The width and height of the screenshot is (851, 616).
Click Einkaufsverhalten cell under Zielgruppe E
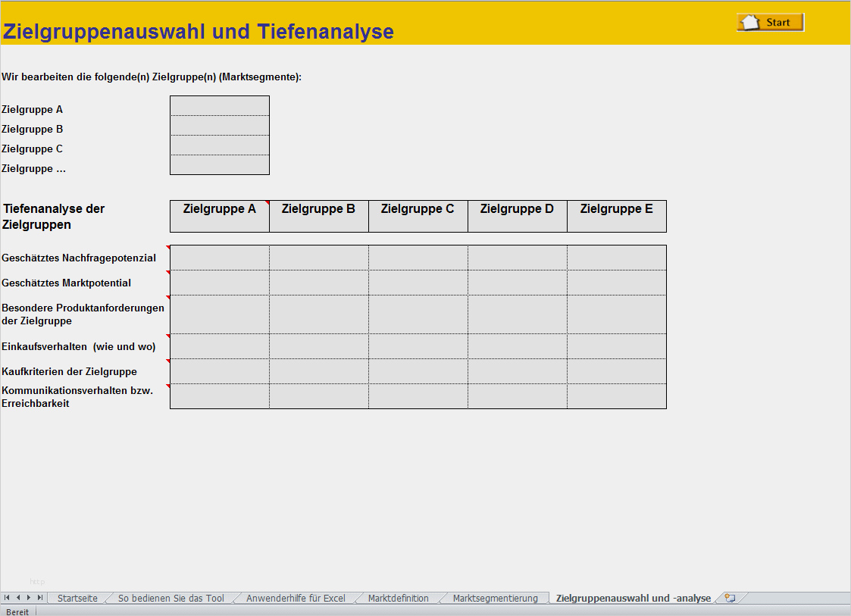click(x=617, y=346)
